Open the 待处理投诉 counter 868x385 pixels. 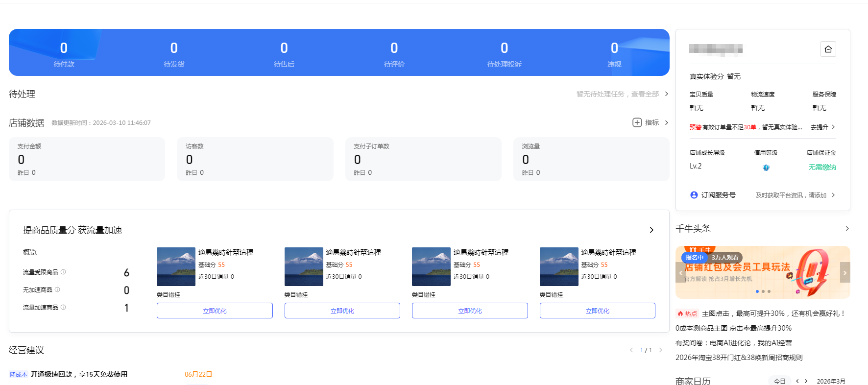click(505, 54)
